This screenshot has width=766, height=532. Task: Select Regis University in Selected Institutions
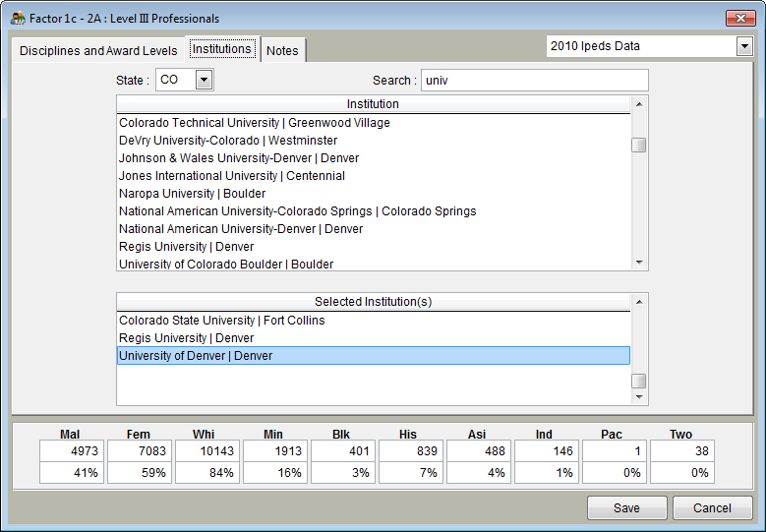click(x=374, y=338)
